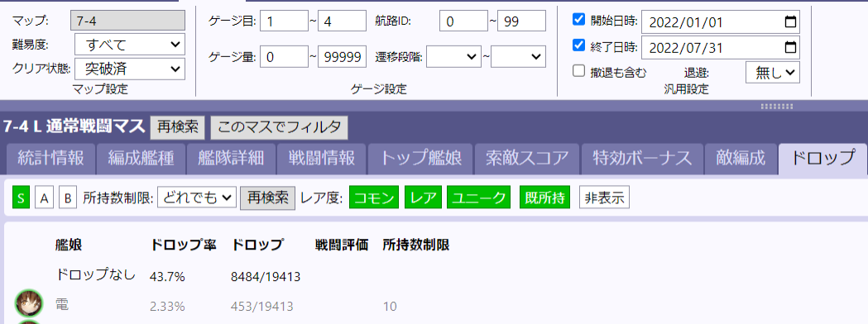Screen dimensions: 868x324
Task: Click the 開始日時 date field
Action: pyautogui.click(x=720, y=22)
